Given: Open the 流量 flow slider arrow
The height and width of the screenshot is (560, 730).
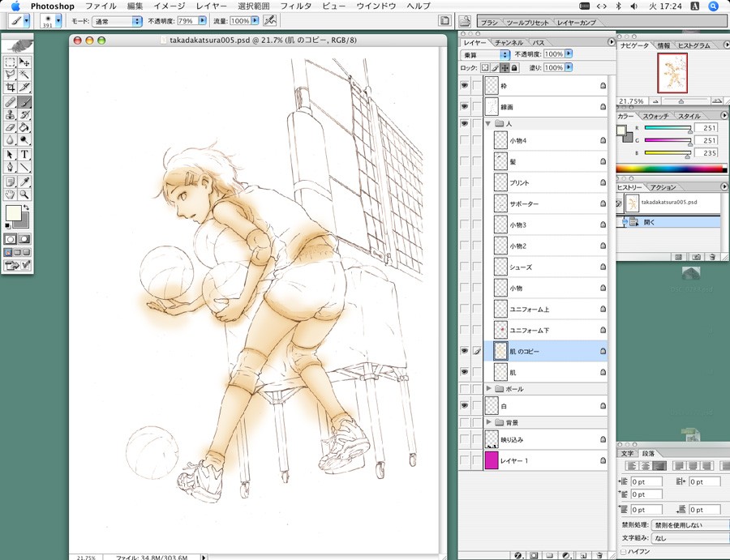Looking at the screenshot, I should pyautogui.click(x=255, y=21).
